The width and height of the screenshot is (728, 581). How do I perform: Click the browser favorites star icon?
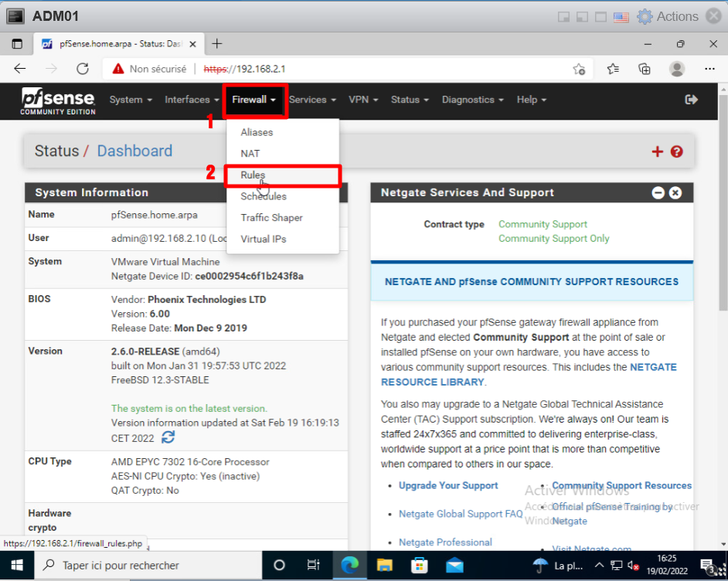click(613, 69)
